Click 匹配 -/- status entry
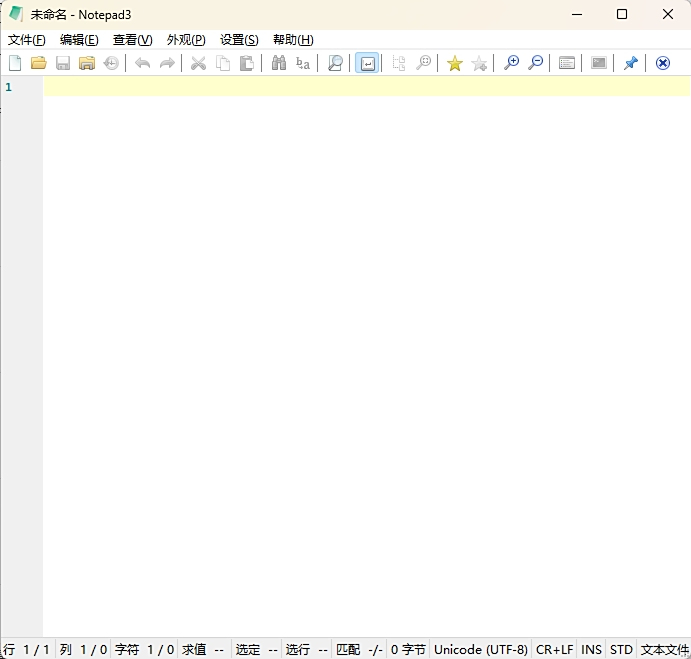691x659 pixels. [x=359, y=649]
